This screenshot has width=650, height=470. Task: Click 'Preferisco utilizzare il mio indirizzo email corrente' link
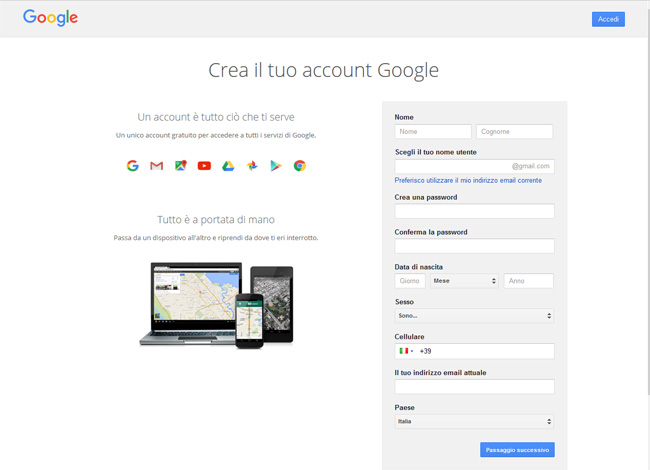coord(468,180)
